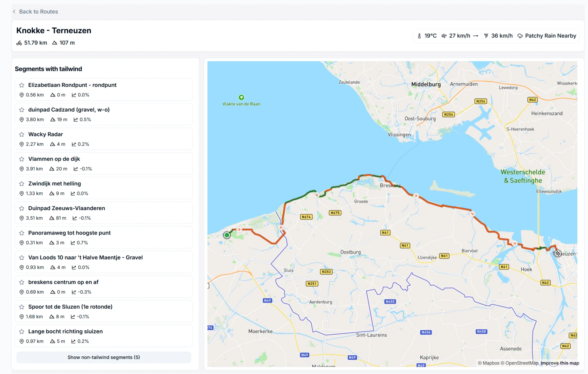Click gradient icon beside 0.5%

76,120
